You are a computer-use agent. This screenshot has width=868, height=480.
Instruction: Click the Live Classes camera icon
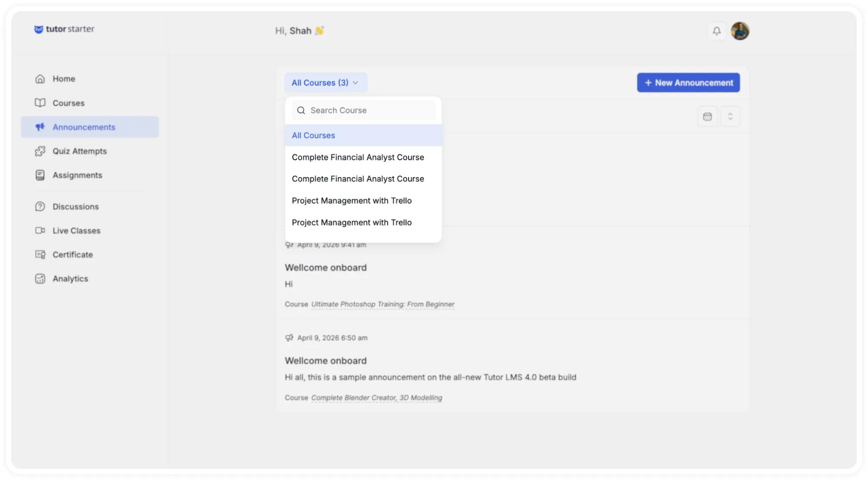point(40,231)
